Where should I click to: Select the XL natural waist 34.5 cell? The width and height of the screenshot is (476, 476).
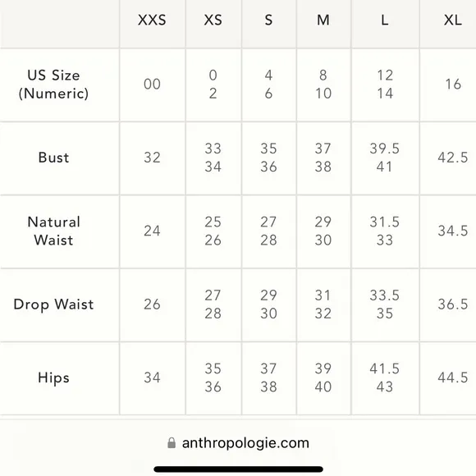tap(453, 231)
